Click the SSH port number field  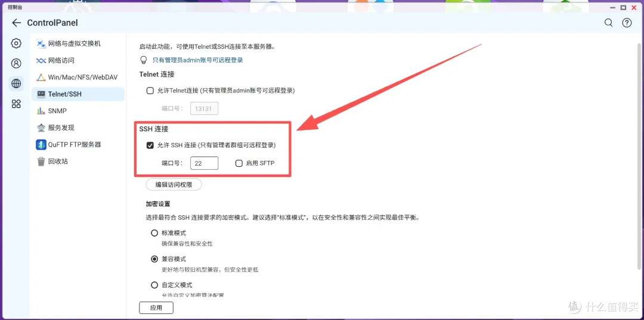tap(204, 163)
